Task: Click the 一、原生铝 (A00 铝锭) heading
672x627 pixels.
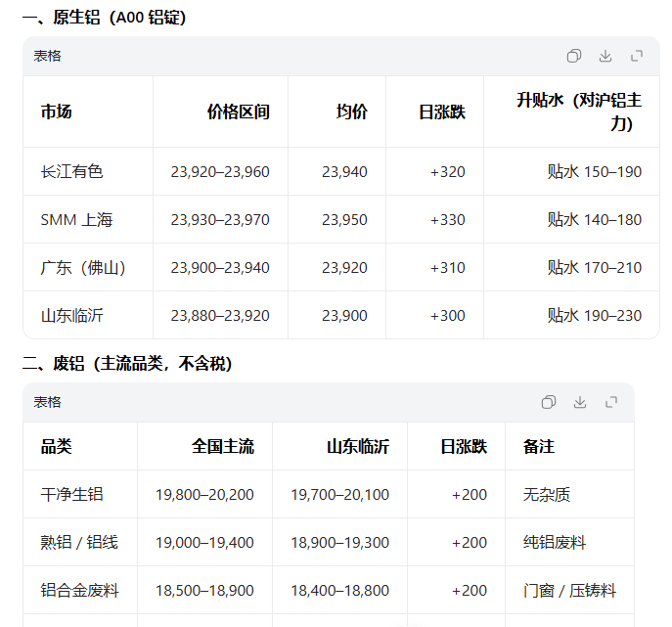Action: click(x=104, y=18)
